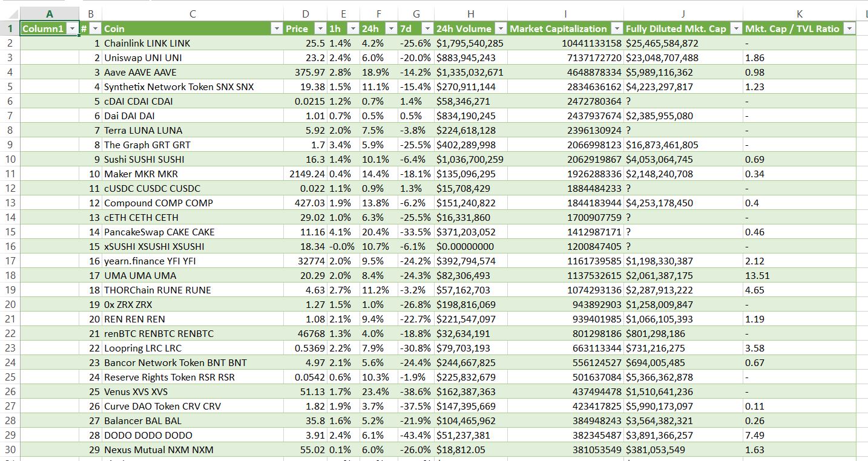Click the Loopring LRC LRC cell

tap(192, 348)
